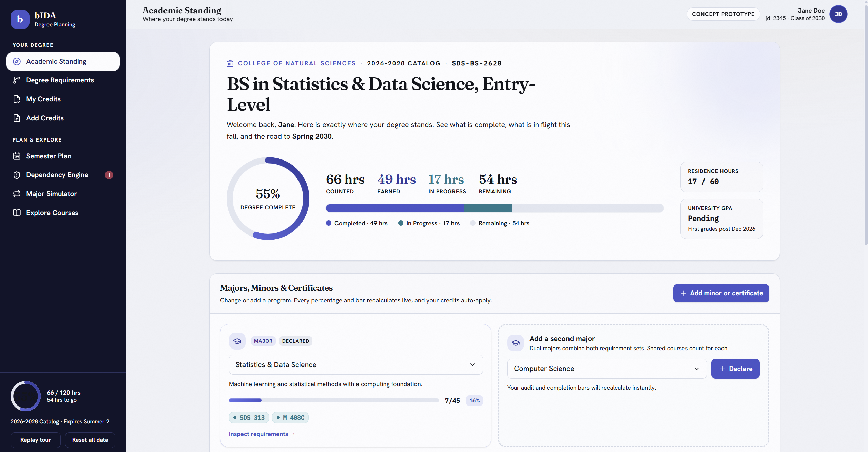This screenshot has width=868, height=452.
Task: Click 'Remaining · 54 hrs' legend entry
Action: tap(500, 223)
